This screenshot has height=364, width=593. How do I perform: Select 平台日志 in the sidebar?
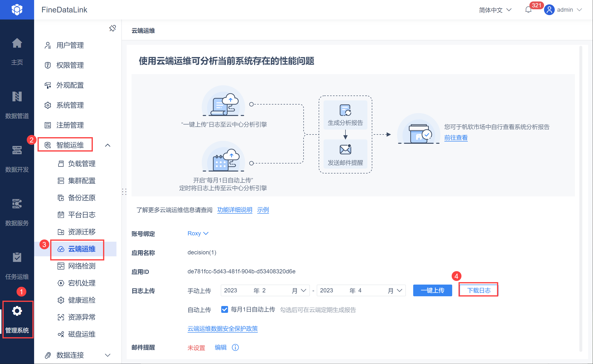click(x=81, y=215)
